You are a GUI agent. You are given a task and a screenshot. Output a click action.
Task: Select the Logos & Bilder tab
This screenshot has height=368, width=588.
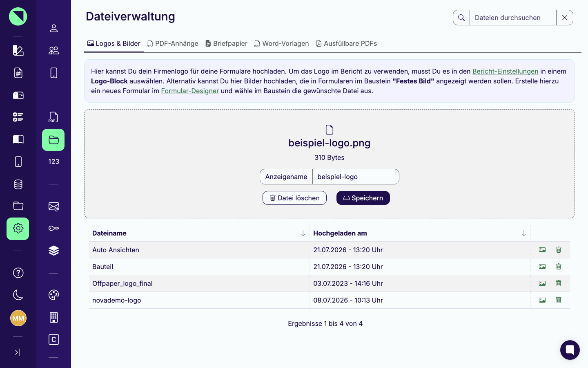[114, 43]
